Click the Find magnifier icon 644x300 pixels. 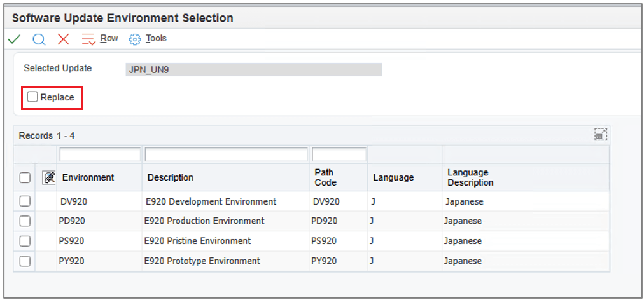[x=39, y=39]
